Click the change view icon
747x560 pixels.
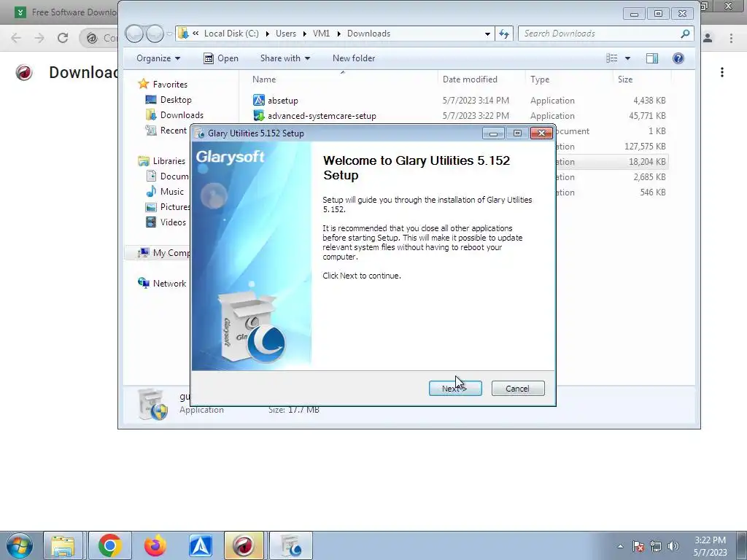coord(612,58)
